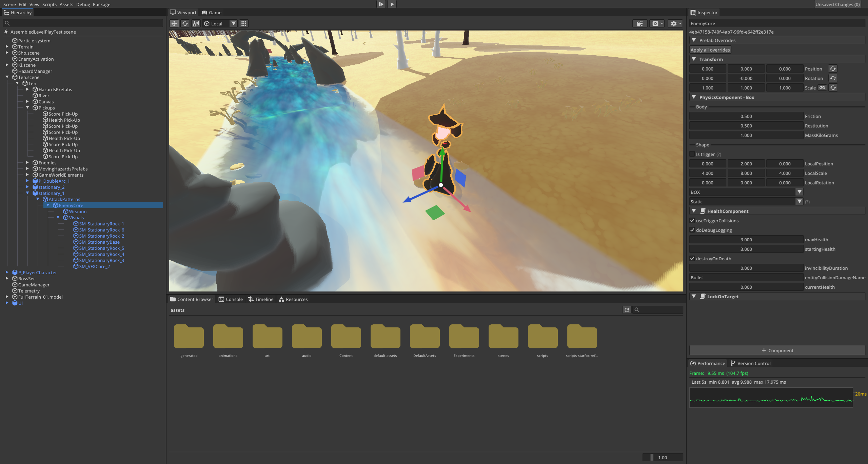Open the Scripts menu
868x464 pixels.
coord(49,4)
